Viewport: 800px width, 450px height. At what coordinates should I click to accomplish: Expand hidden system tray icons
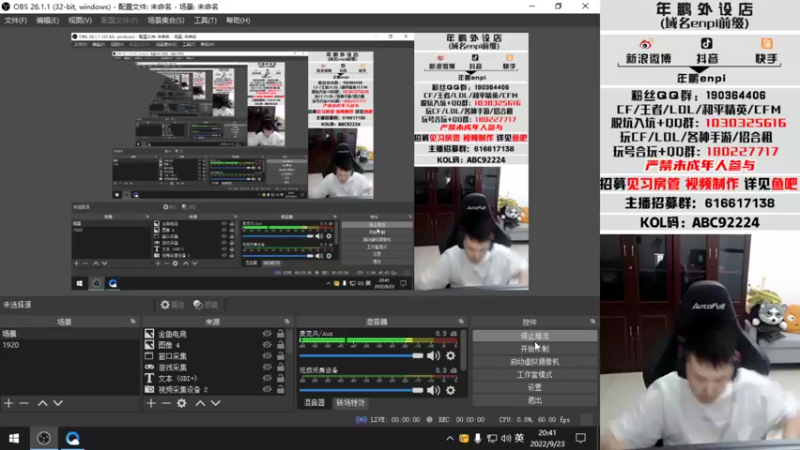click(x=449, y=438)
